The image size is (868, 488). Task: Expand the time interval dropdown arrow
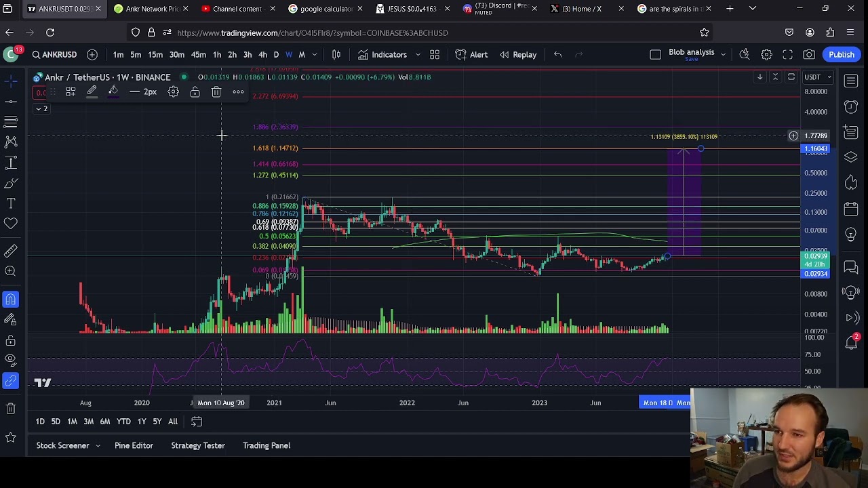pos(314,55)
